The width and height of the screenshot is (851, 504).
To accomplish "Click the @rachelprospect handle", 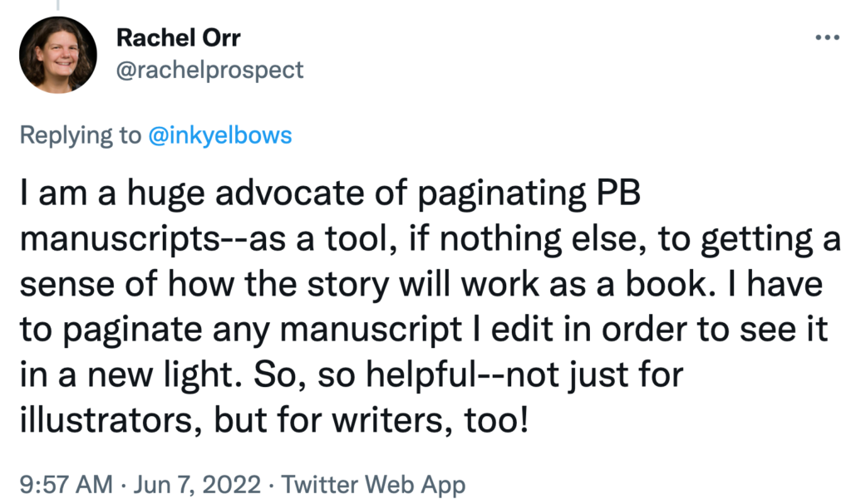I will (x=209, y=70).
